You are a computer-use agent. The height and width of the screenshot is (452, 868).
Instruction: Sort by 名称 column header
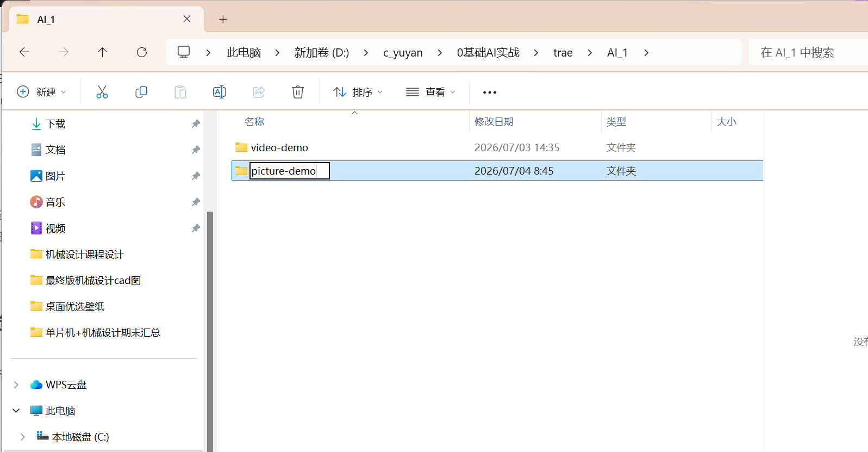[254, 122]
